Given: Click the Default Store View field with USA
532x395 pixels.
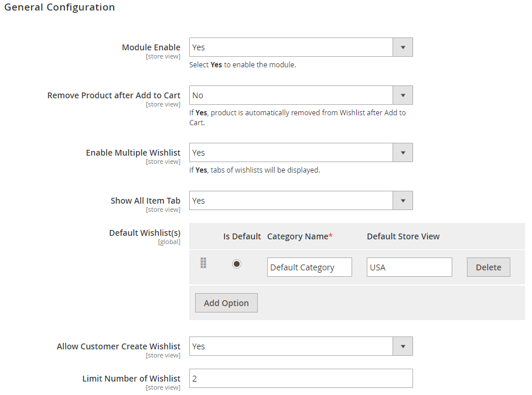Looking at the screenshot, I should 410,267.
